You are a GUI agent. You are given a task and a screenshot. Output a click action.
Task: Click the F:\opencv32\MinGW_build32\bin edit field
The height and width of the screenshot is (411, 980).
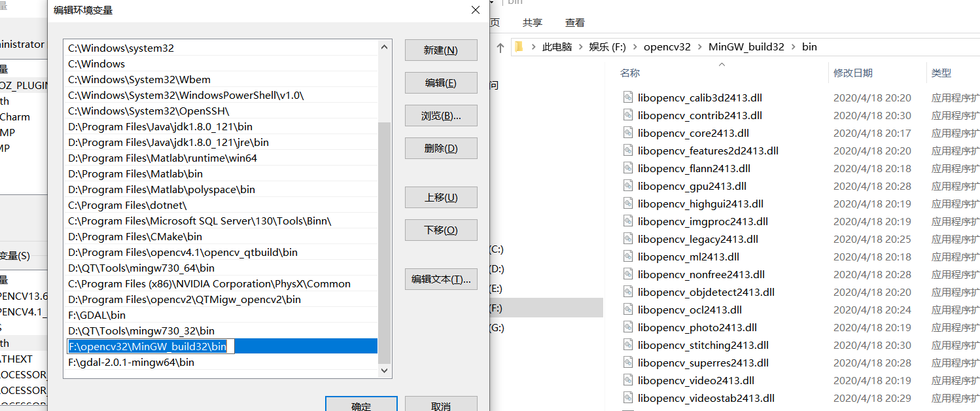point(151,347)
